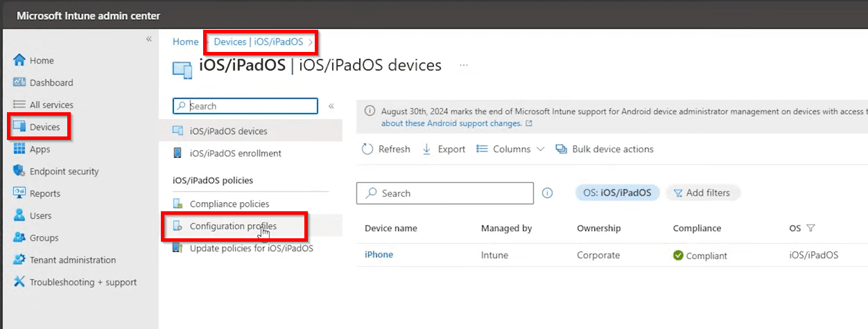Image resolution: width=868 pixels, height=329 pixels.
Task: Click the iOS/iPadOS devices icon in the submenu
Action: tap(177, 131)
